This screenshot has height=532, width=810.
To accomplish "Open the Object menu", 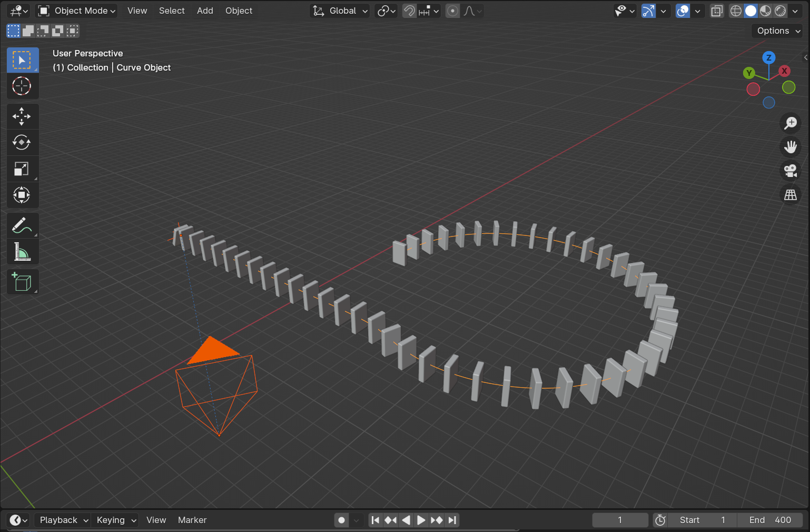I will point(239,11).
